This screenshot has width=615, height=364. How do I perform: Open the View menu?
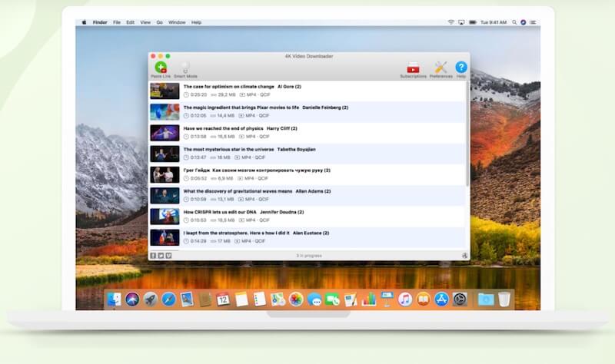coord(145,22)
